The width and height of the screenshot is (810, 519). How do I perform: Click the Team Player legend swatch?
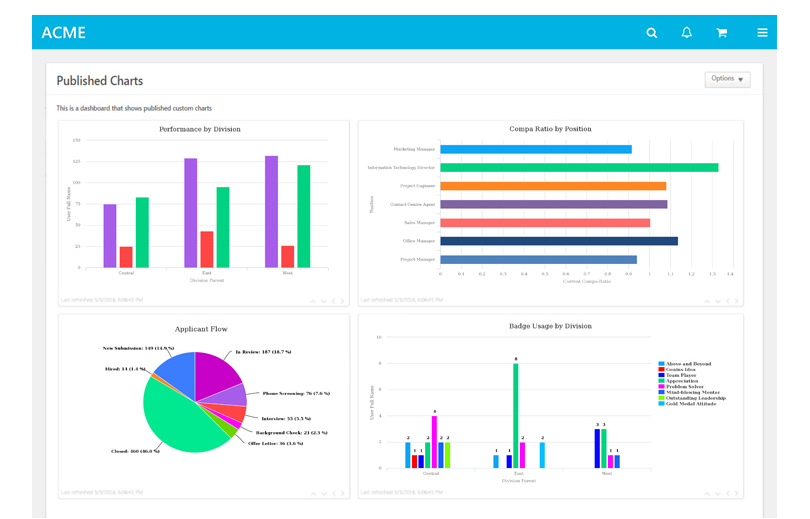(661, 375)
